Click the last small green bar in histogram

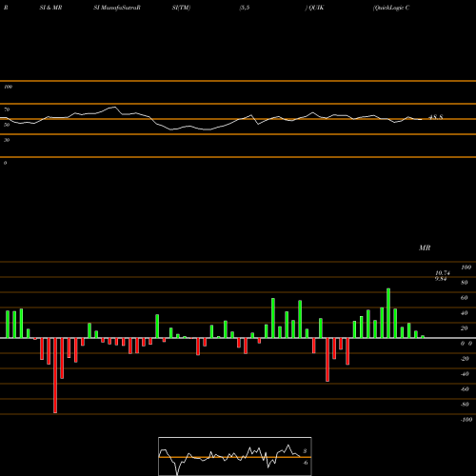[x=423, y=337]
